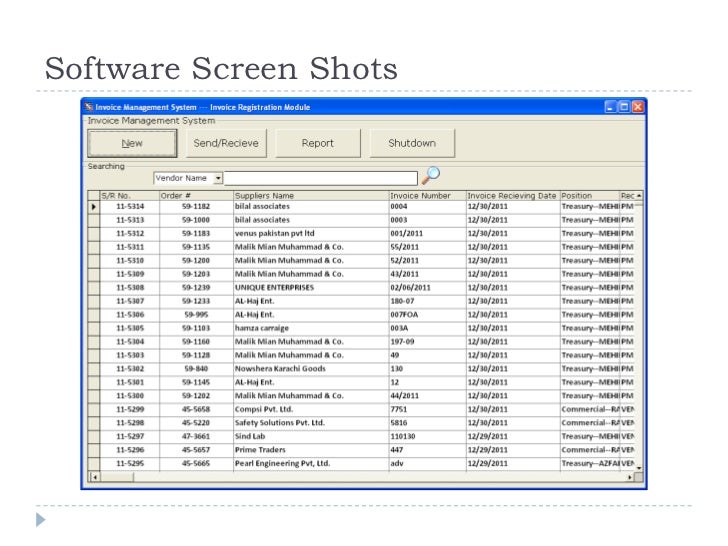This screenshot has height=546, width=728.
Task: Select S/R No. cell 11-5313
Action: pos(130,220)
